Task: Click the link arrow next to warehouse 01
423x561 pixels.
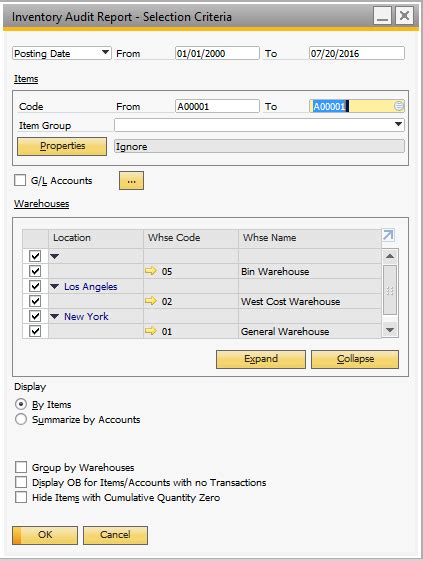Action: (151, 331)
